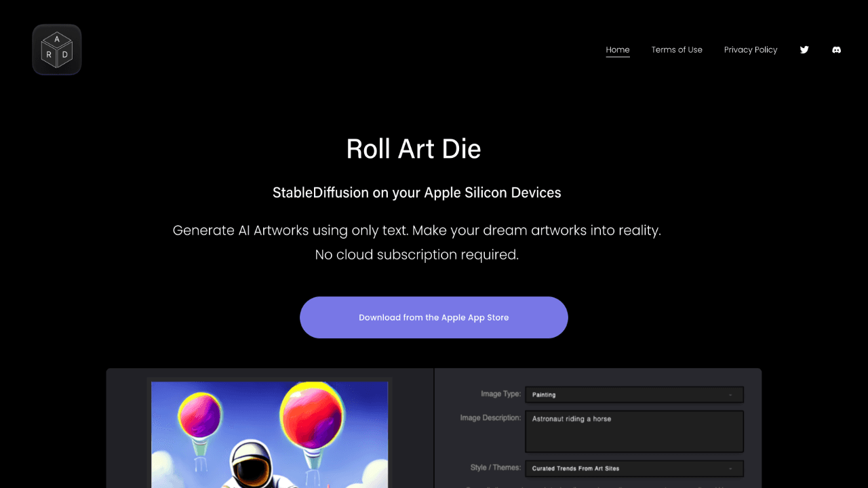868x488 pixels.
Task: Click the RAD cube logo icon
Action: [x=57, y=49]
